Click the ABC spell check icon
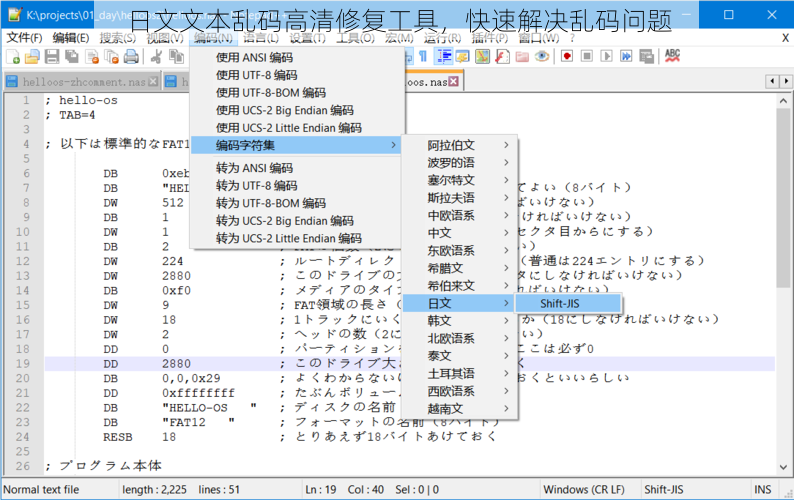794x500 pixels. click(672, 56)
